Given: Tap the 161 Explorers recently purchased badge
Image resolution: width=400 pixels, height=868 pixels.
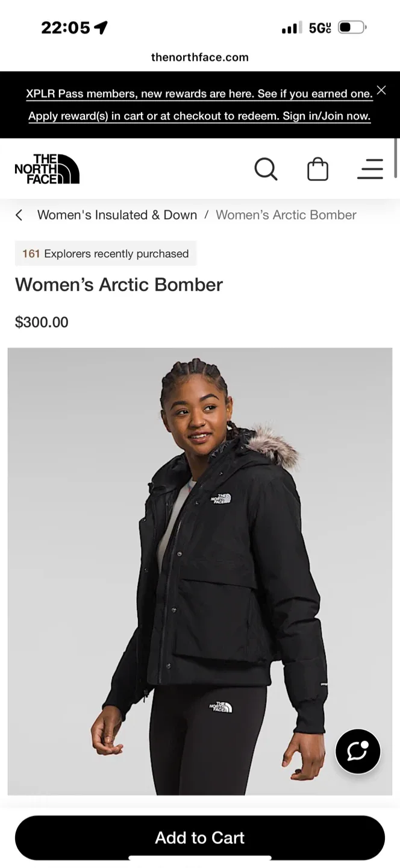Looking at the screenshot, I should (105, 254).
